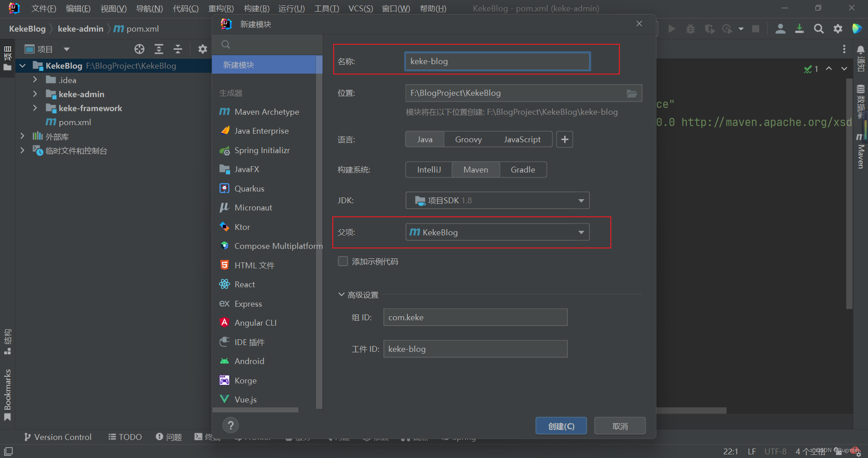Choose Maven build system
The width and height of the screenshot is (868, 458).
point(476,170)
